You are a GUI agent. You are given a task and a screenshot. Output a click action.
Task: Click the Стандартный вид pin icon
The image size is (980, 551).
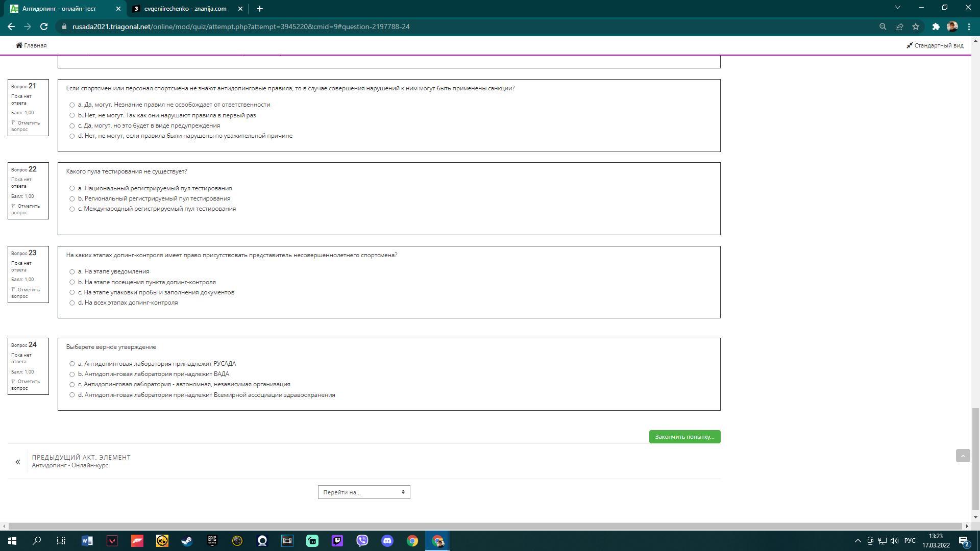(x=909, y=45)
